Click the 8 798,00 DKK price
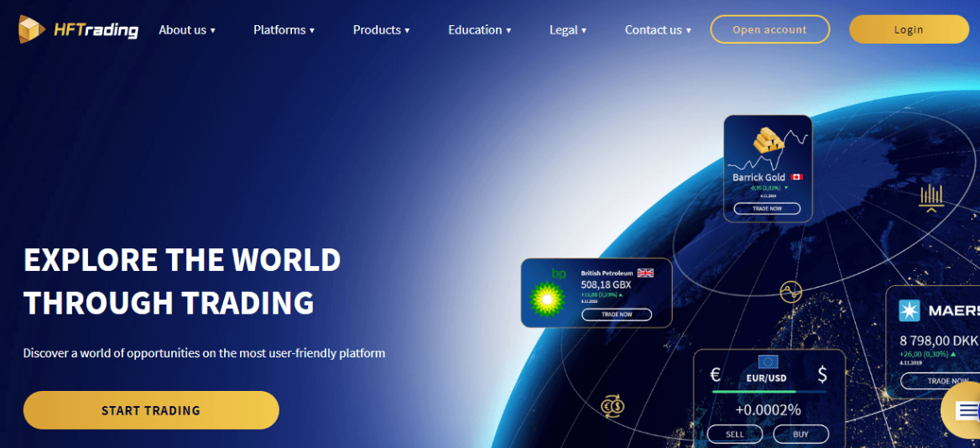The height and width of the screenshot is (448, 980). [938, 341]
